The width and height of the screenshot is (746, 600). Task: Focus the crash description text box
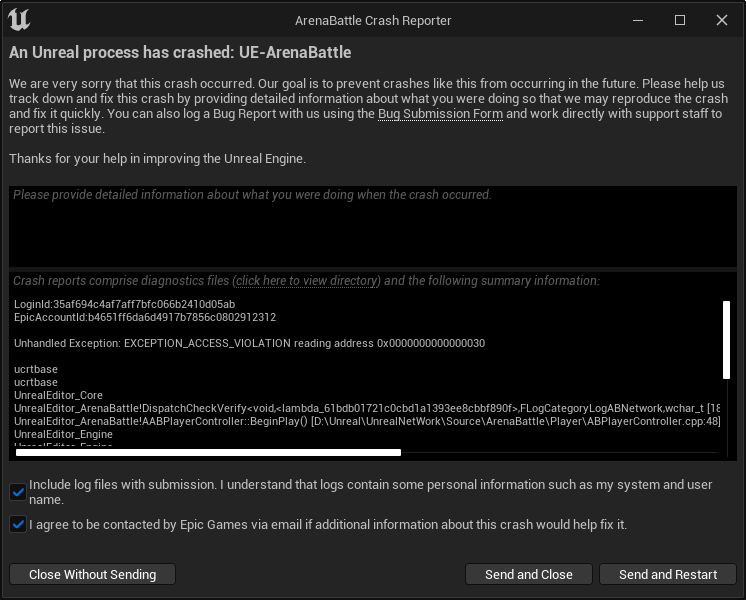pyautogui.click(x=372, y=228)
